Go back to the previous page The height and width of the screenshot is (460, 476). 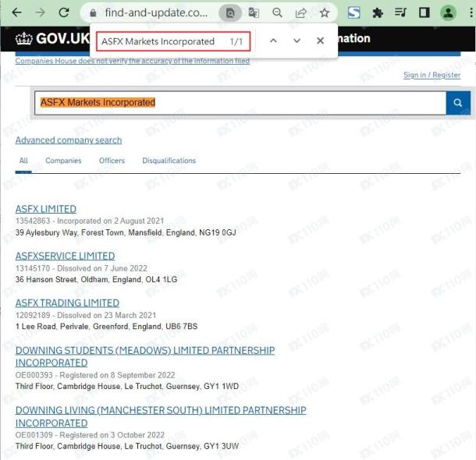pyautogui.click(x=16, y=12)
